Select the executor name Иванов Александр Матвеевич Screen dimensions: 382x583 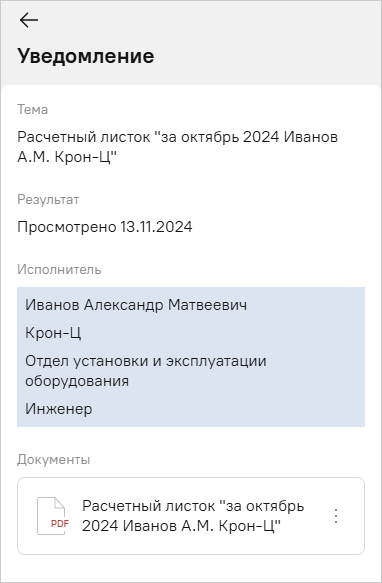pos(136,305)
